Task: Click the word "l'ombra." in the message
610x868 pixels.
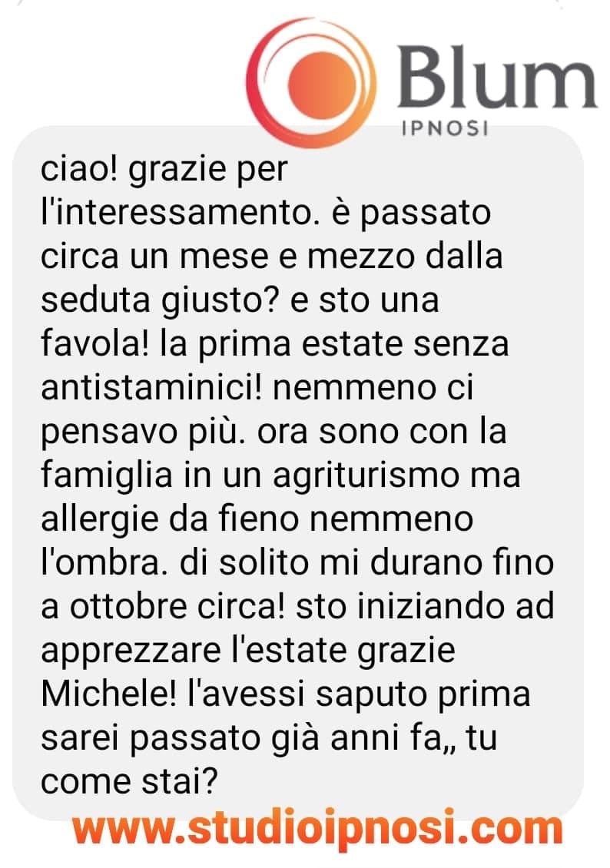Action: coord(101,562)
